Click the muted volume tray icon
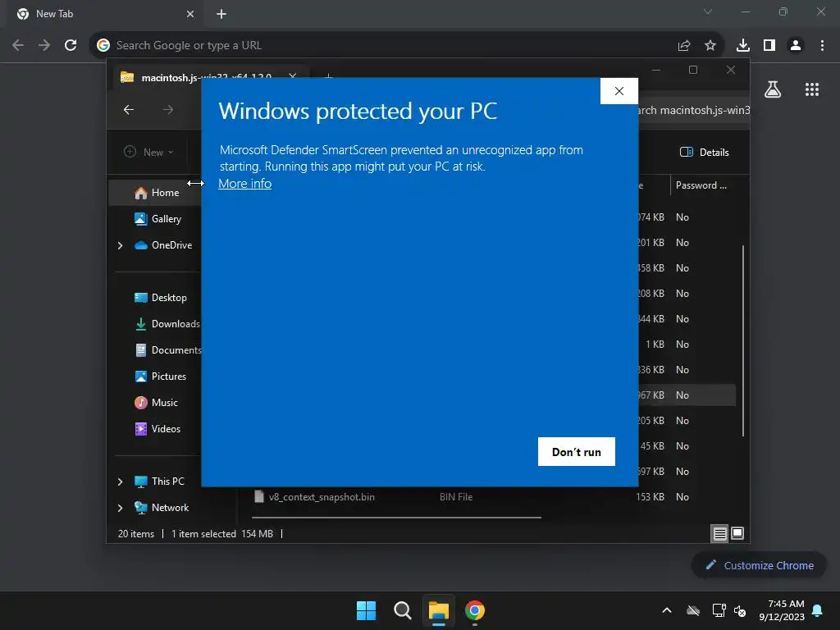840x630 pixels. click(x=740, y=610)
